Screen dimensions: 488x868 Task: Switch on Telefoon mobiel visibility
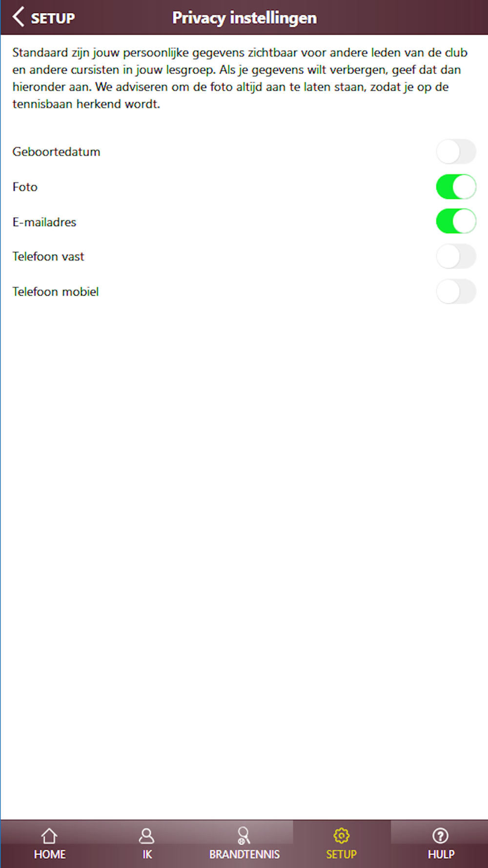pyautogui.click(x=456, y=291)
